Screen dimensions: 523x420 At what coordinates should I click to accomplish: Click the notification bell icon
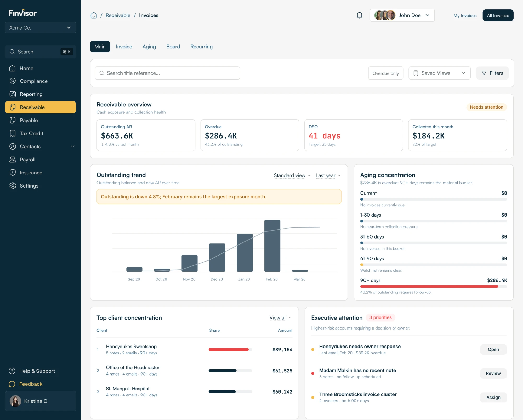coord(360,15)
